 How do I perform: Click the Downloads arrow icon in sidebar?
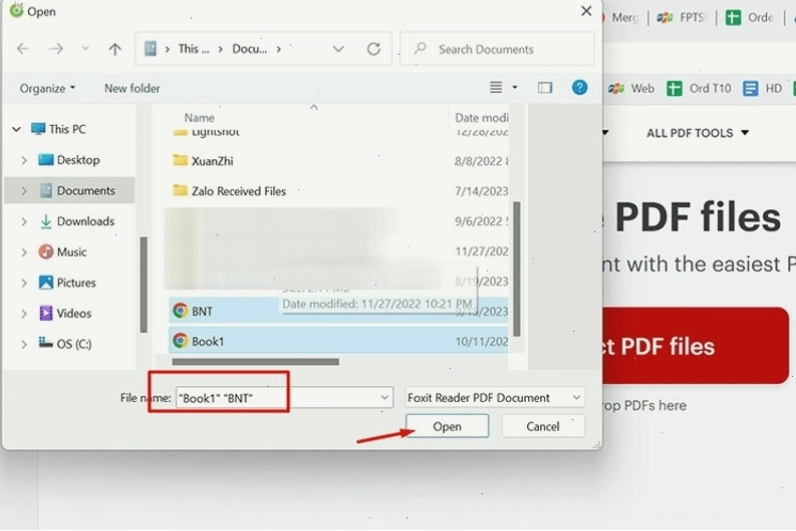46,221
